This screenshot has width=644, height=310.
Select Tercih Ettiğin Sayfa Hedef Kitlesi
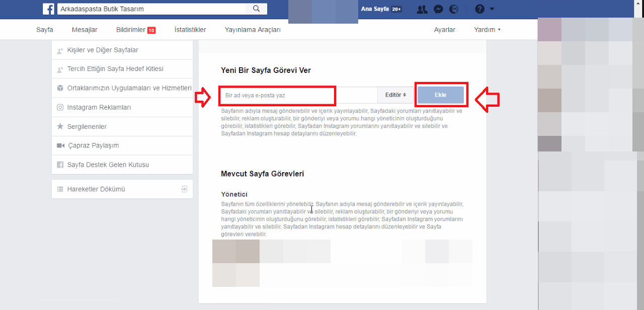pos(122,69)
